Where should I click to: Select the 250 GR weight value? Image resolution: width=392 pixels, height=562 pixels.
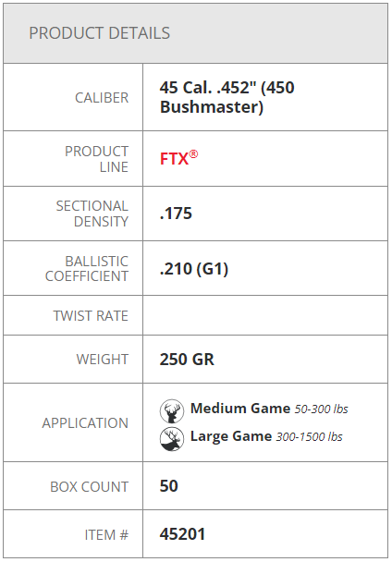tap(187, 360)
